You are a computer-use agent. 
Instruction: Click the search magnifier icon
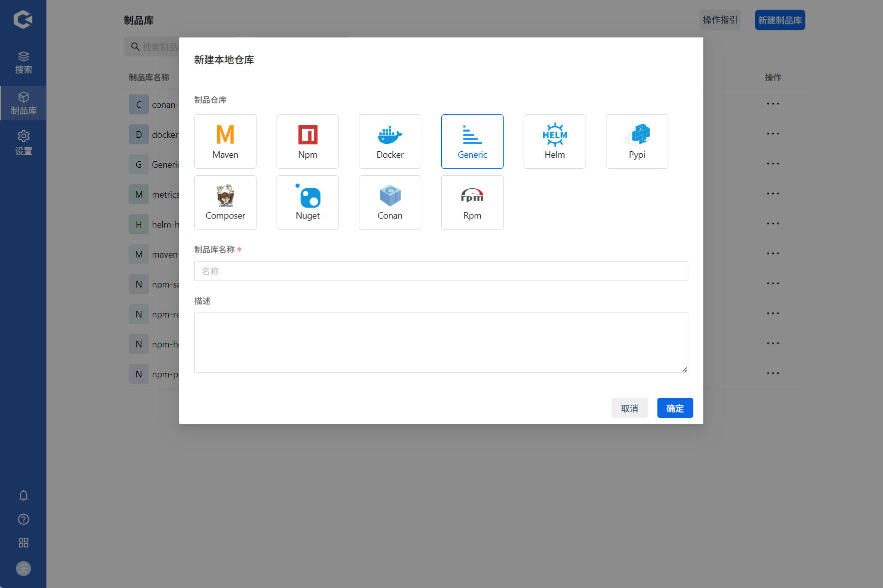pos(135,46)
